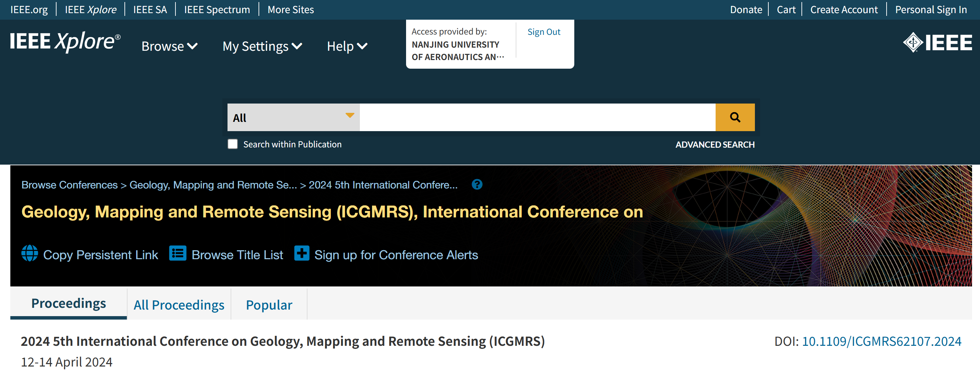Switch to the Popular tab
The height and width of the screenshot is (371, 980).
pyautogui.click(x=269, y=305)
